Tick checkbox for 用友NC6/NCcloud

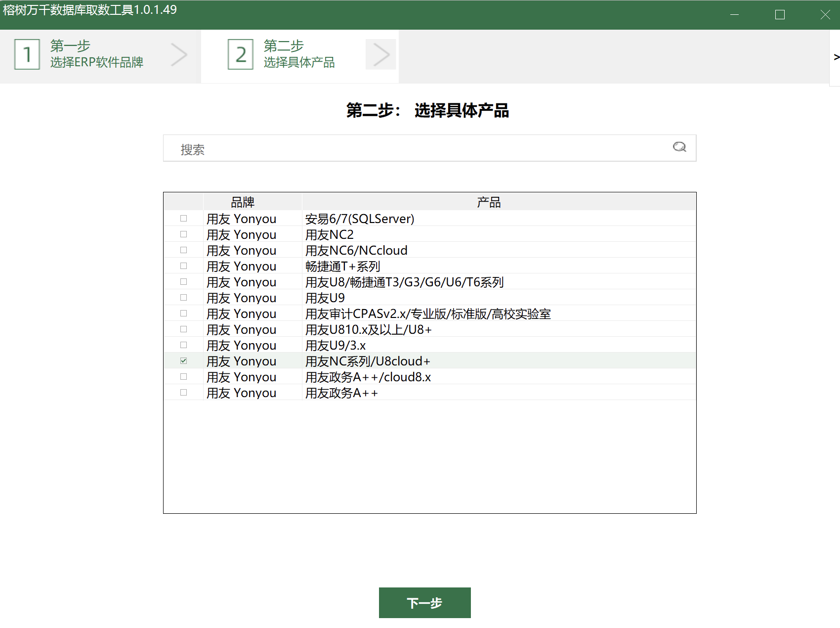pos(184,250)
